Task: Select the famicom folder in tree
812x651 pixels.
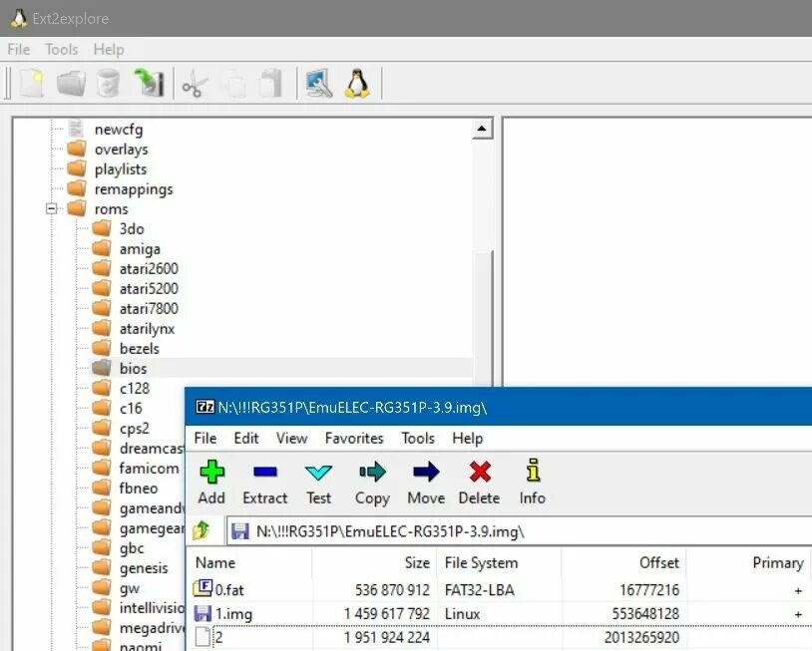Action: click(150, 468)
